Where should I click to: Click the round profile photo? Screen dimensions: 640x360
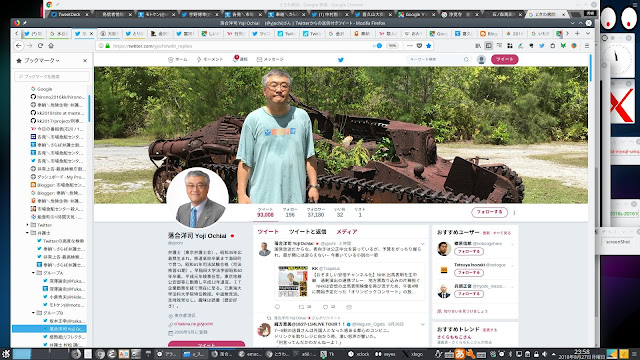pyautogui.click(x=198, y=198)
